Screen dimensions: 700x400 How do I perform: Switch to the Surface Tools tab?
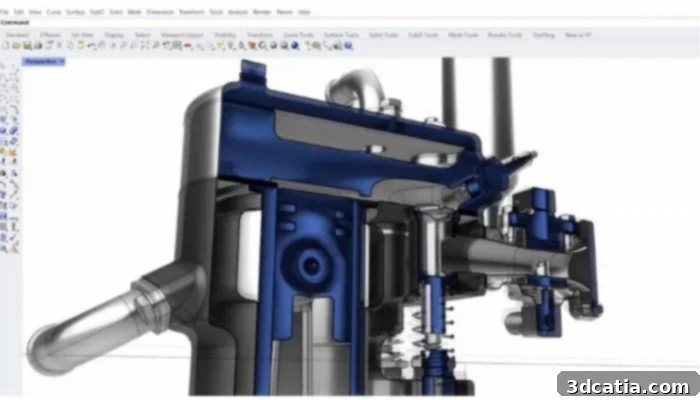(x=342, y=35)
